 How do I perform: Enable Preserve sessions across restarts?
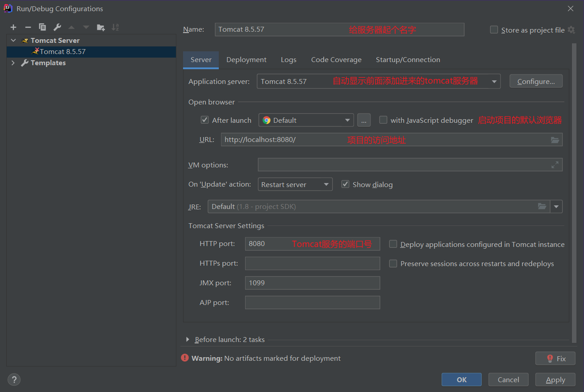point(393,263)
